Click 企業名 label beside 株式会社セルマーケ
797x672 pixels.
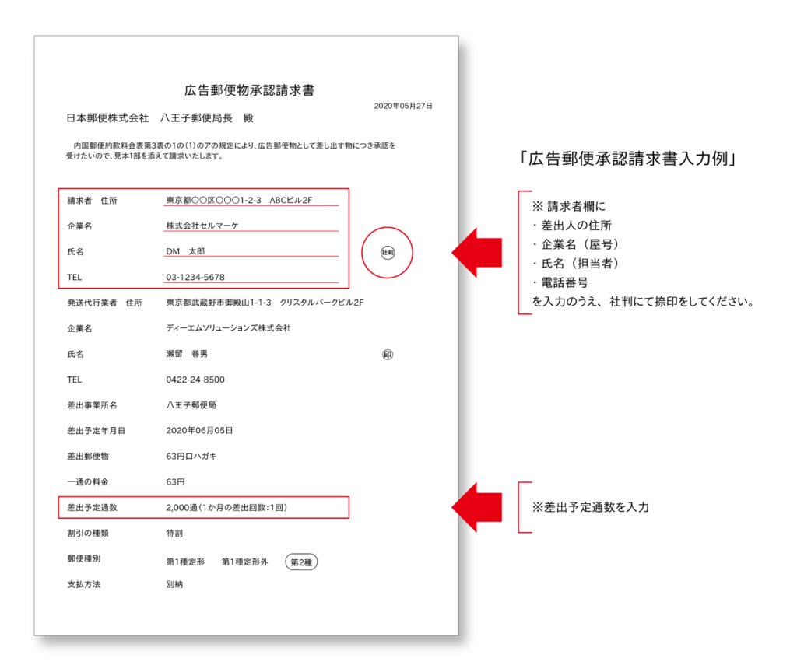click(80, 226)
